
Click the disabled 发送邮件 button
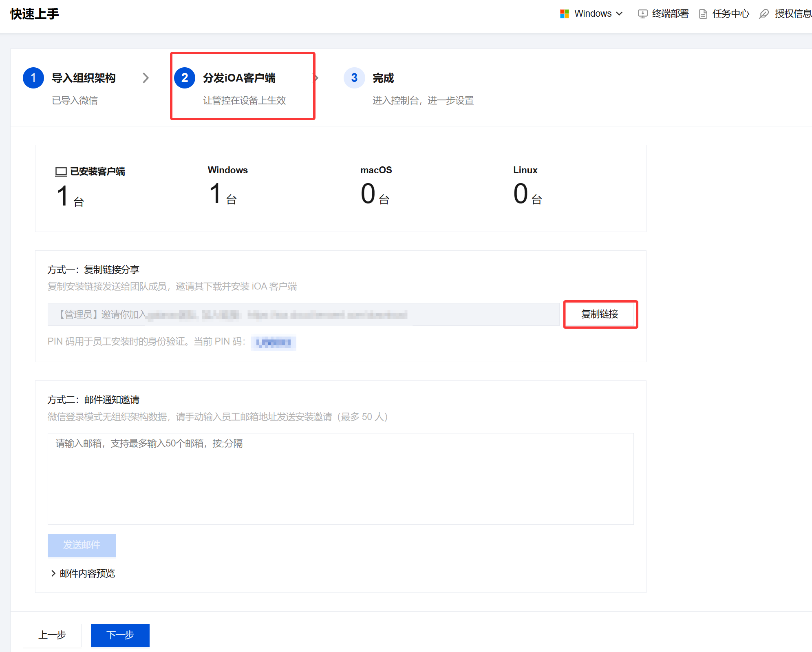pyautogui.click(x=82, y=545)
